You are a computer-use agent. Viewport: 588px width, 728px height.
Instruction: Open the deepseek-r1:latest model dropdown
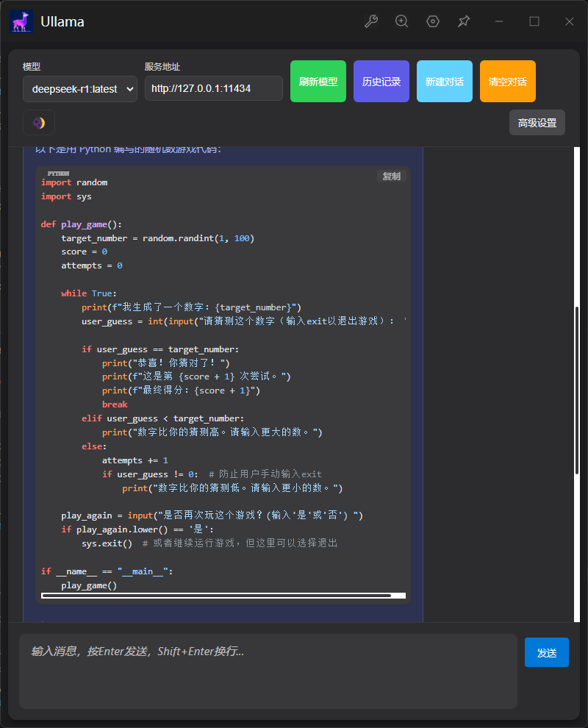click(80, 89)
